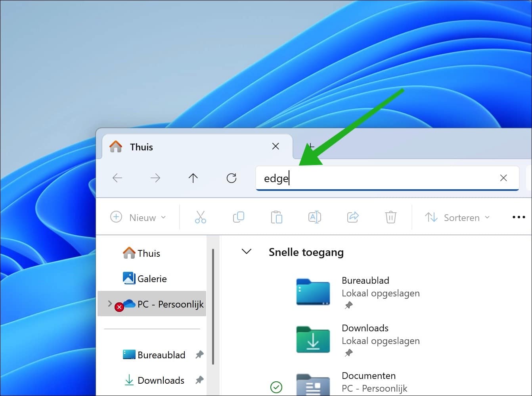Viewport: 532px width, 396px height.
Task: Clear the search box with the X
Action: [x=503, y=178]
